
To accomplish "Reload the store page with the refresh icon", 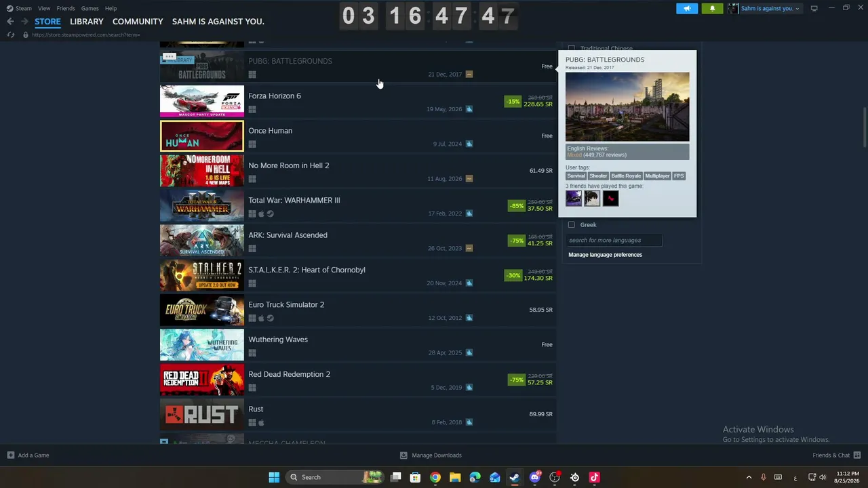I will 10,35.
